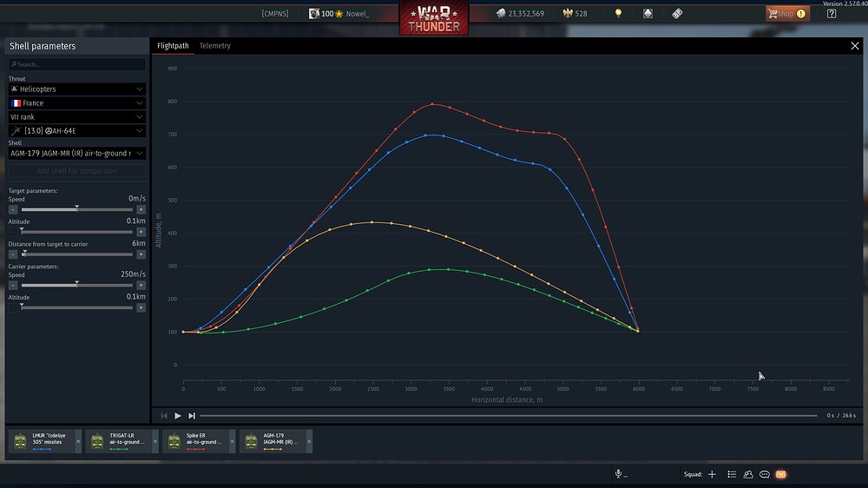Add squad member with plus icon
Viewport: 868px width, 488px height.
pyautogui.click(x=712, y=474)
